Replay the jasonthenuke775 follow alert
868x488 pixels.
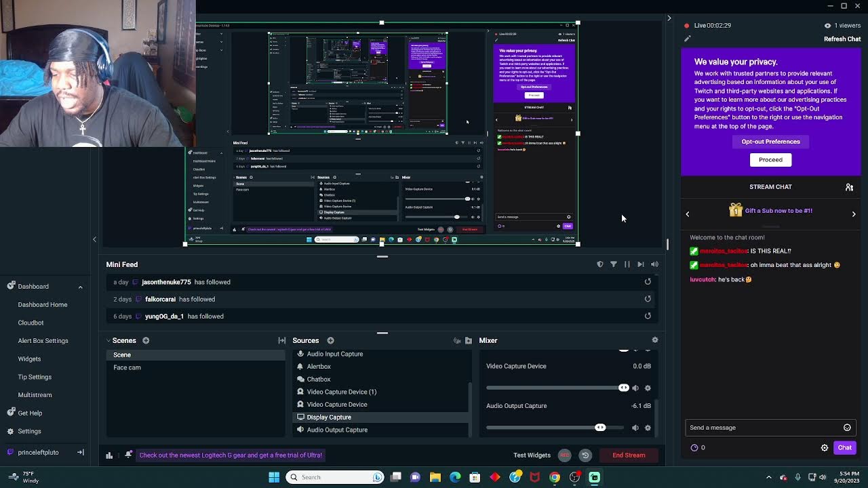click(x=648, y=281)
